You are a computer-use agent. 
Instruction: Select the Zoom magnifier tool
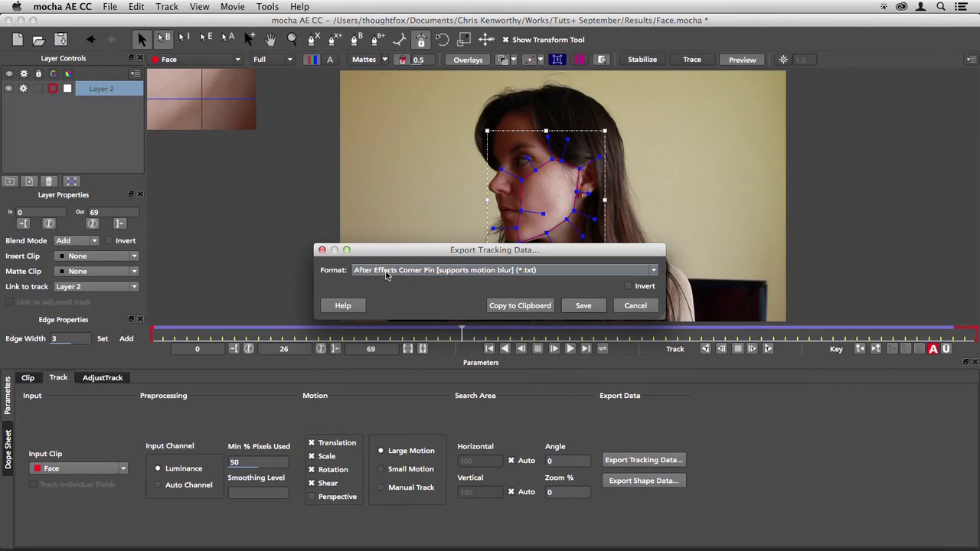[x=292, y=39]
